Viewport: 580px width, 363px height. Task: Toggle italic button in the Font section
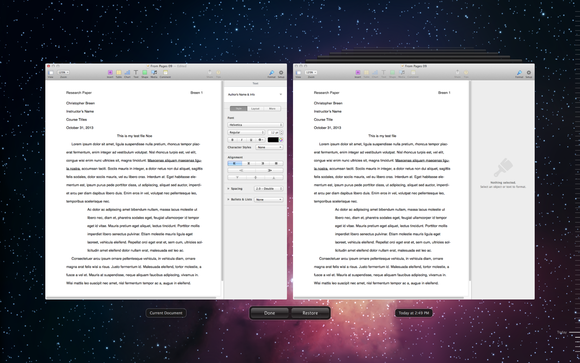pyautogui.click(x=242, y=140)
